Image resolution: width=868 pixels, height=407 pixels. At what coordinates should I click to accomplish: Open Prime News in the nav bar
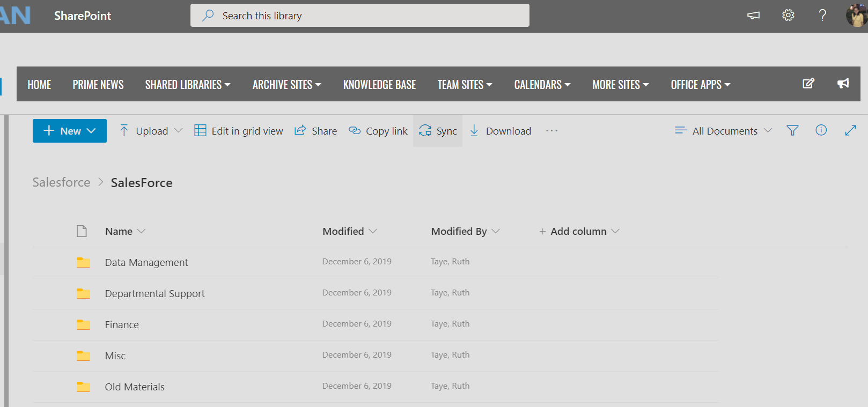coord(98,84)
